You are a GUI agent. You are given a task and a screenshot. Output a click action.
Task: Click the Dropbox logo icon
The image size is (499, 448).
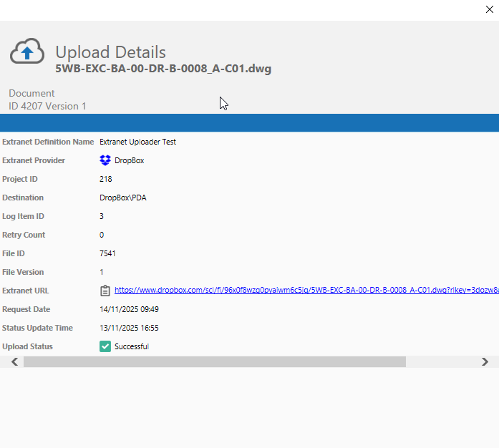tap(105, 160)
